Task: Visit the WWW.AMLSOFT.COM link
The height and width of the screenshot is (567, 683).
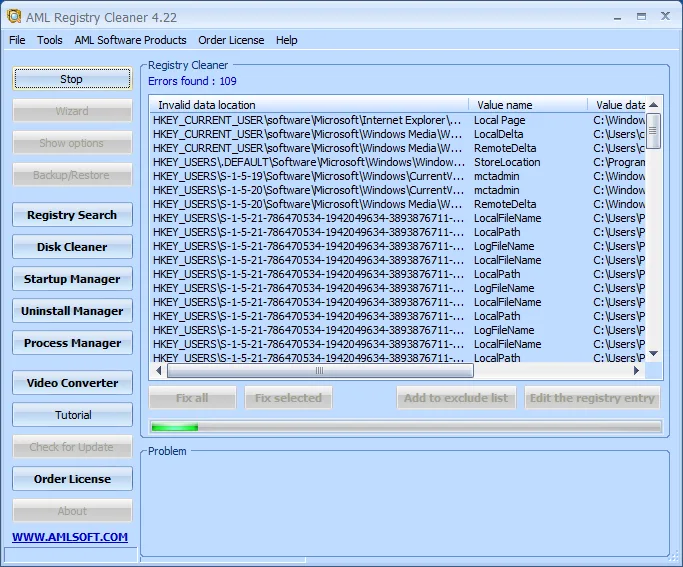Action: (70, 537)
